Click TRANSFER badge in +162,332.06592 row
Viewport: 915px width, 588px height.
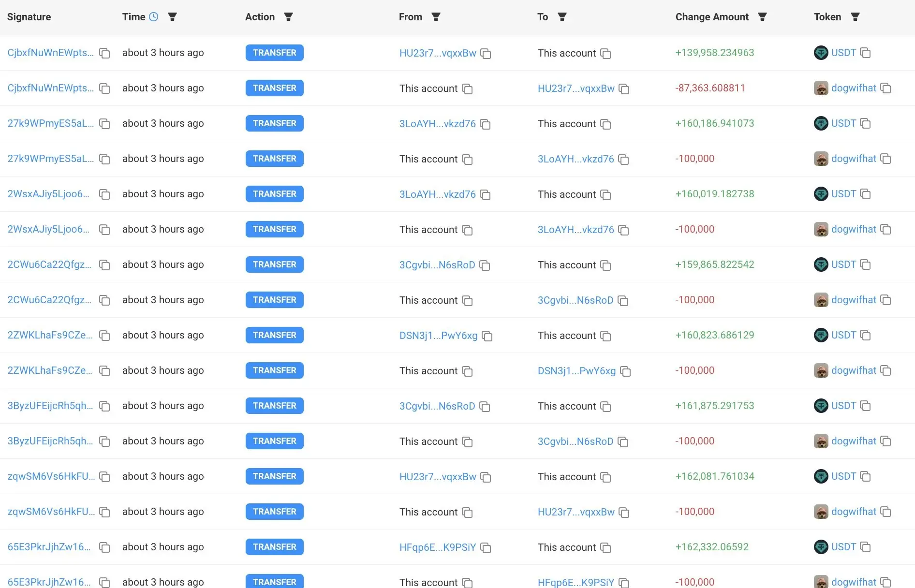click(275, 547)
